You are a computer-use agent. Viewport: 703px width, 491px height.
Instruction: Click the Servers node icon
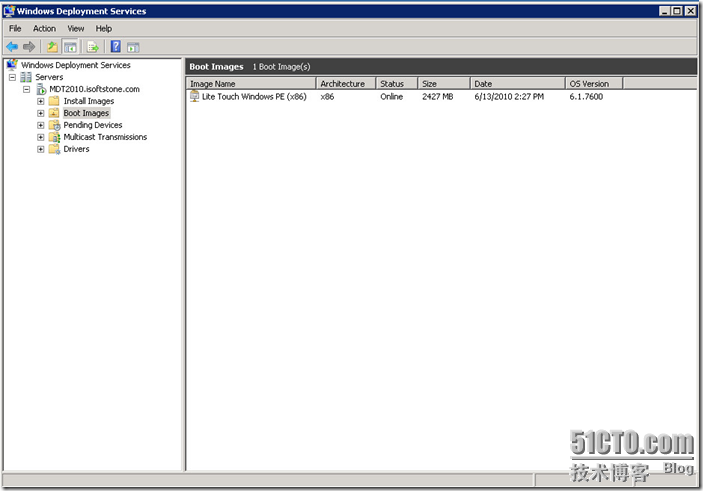point(26,77)
